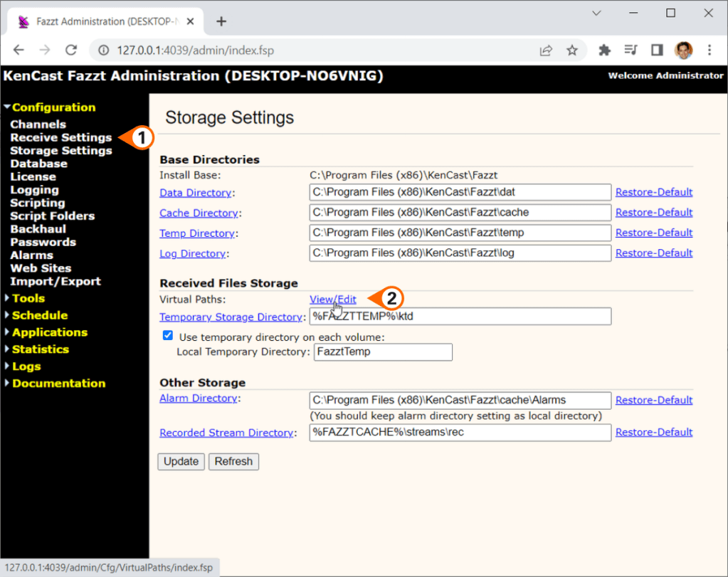Click the Refresh button
Viewport: 728px width, 577px height.
coord(233,462)
